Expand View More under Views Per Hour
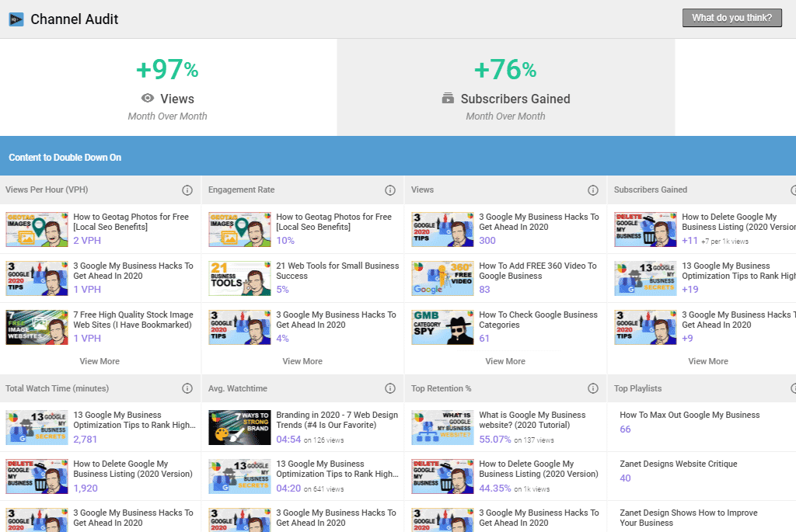 tap(99, 361)
